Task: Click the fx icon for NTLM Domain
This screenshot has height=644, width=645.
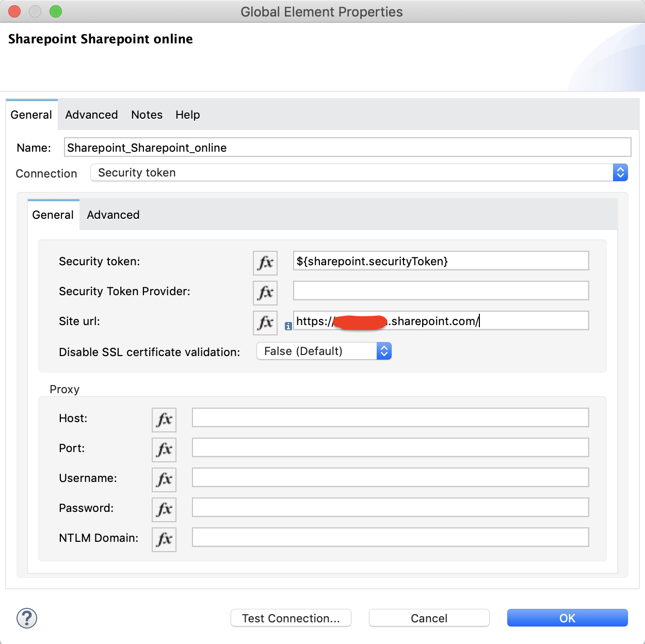Action: click(164, 539)
